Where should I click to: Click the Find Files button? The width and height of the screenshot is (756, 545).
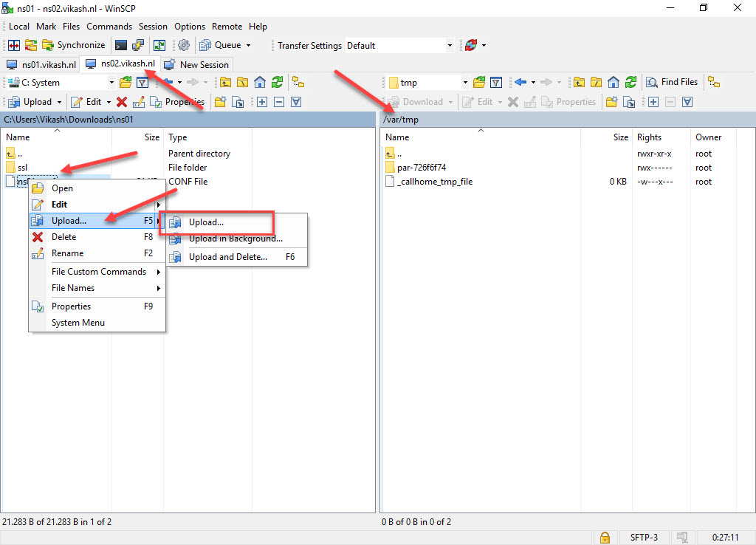coord(672,83)
